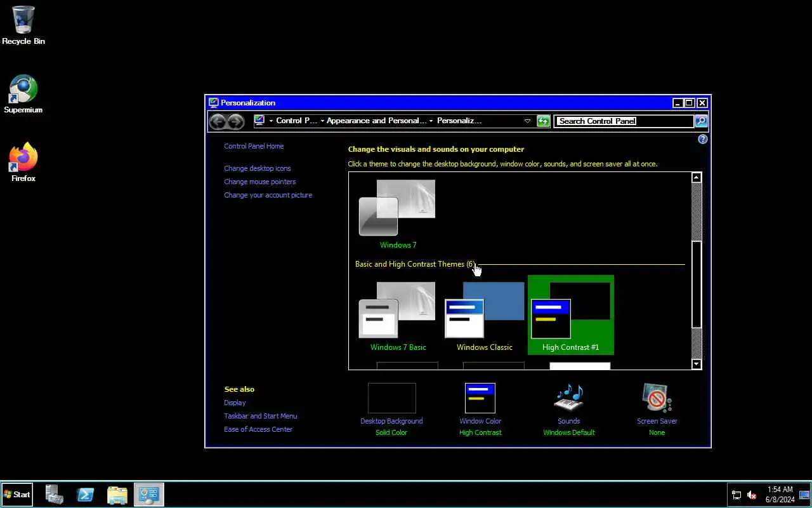Refresh the Personalization page
812x508 pixels.
click(x=543, y=121)
